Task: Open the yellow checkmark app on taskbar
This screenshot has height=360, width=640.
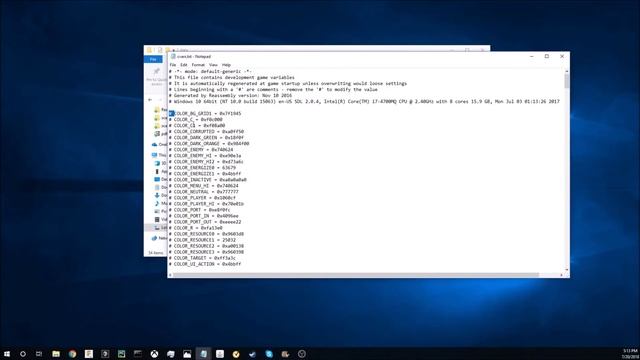Action: click(x=236, y=354)
